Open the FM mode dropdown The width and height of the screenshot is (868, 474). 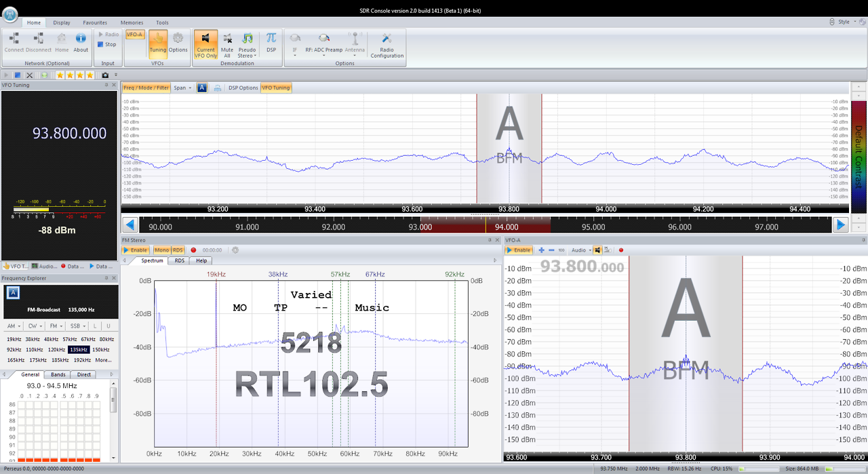[56, 326]
